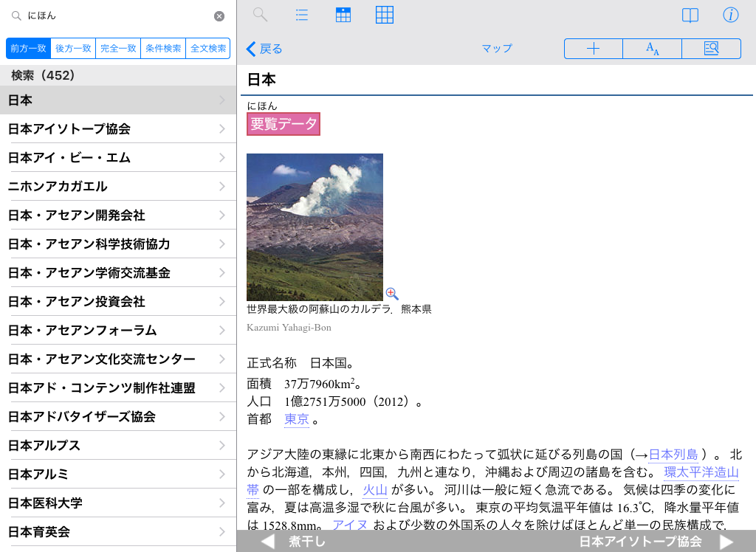
Task: Open the bookmarks book icon
Action: tap(690, 15)
